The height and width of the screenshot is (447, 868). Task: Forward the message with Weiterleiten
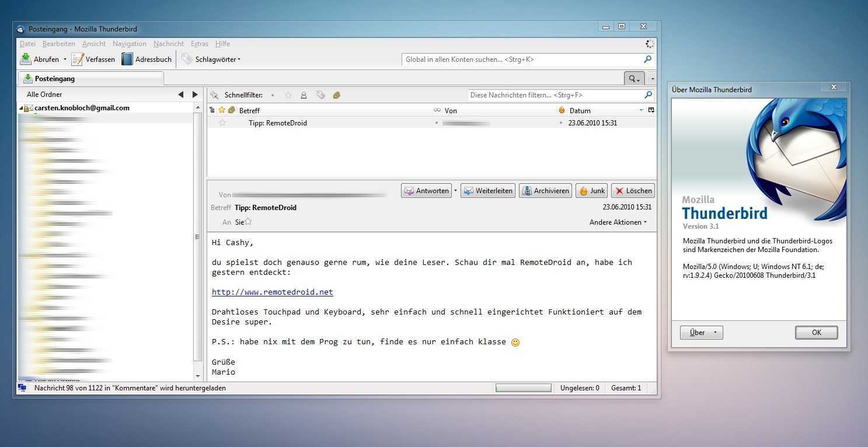(488, 191)
